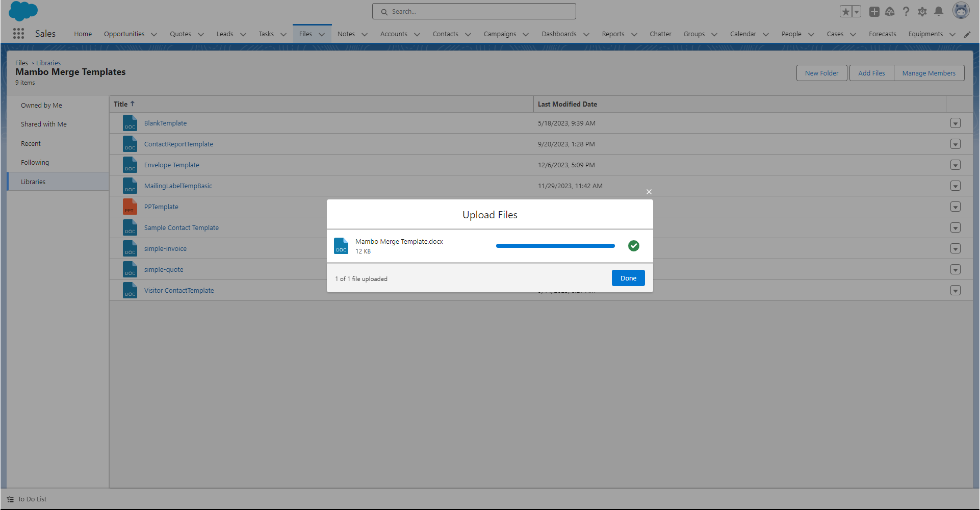Select the Libraries filter in the sidebar
Viewport: 980px width, 510px height.
33,182
